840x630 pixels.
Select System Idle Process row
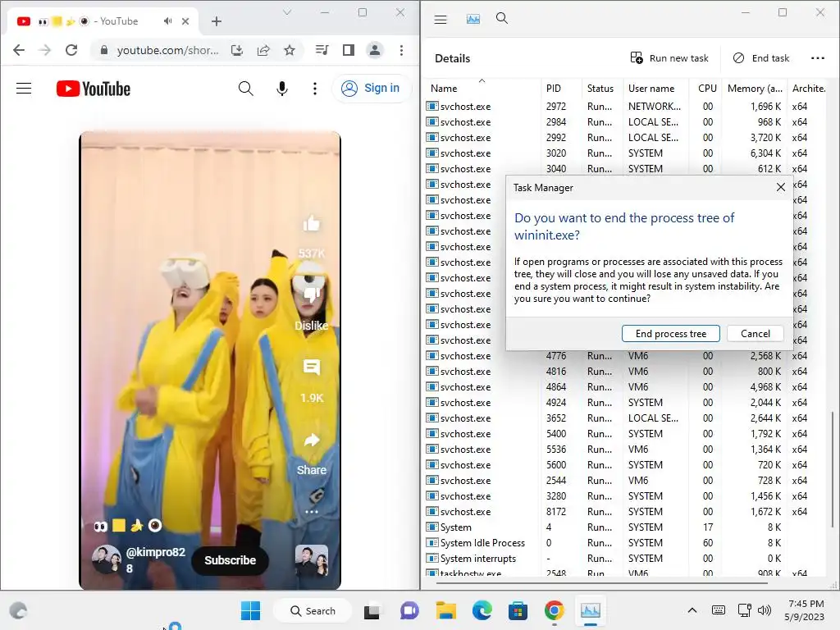626,543
